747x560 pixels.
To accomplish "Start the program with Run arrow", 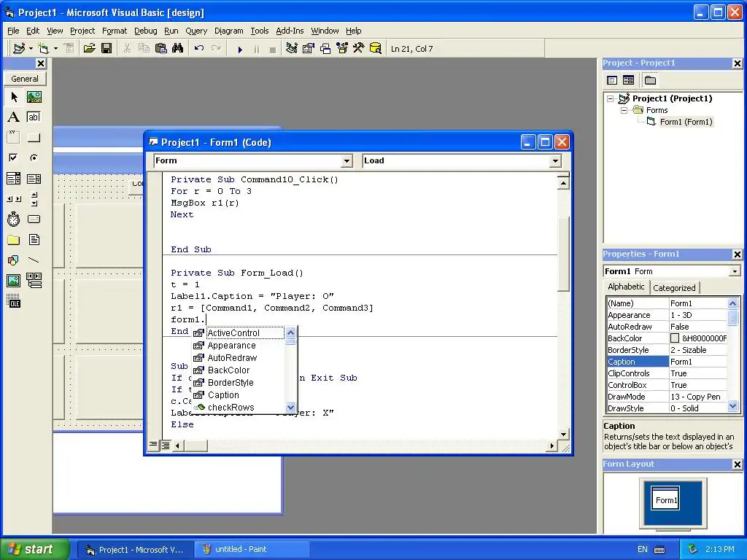I will point(240,49).
